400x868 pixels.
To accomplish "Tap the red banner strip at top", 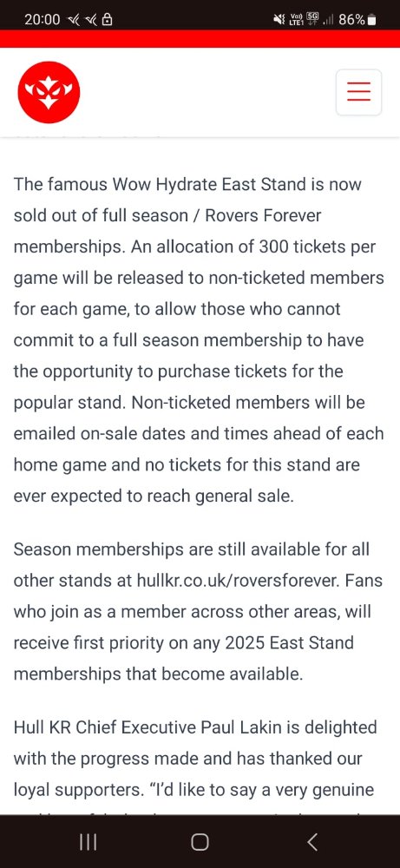I will click(x=200, y=39).
